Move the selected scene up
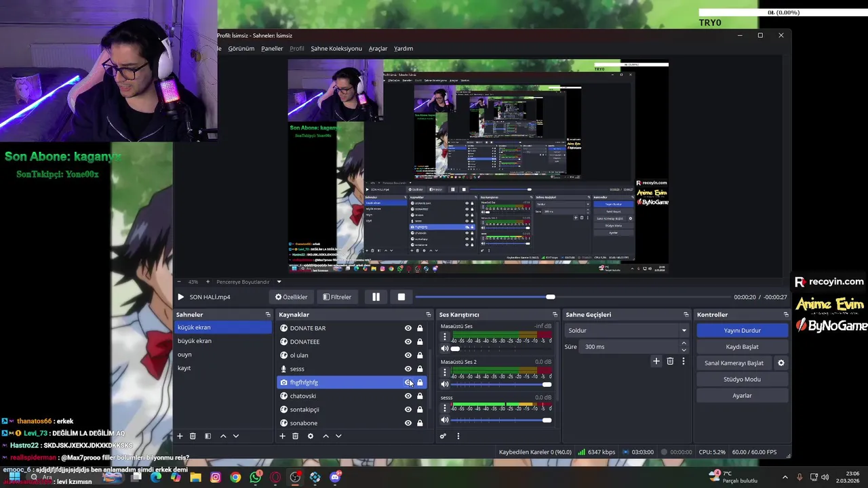 [x=223, y=436]
